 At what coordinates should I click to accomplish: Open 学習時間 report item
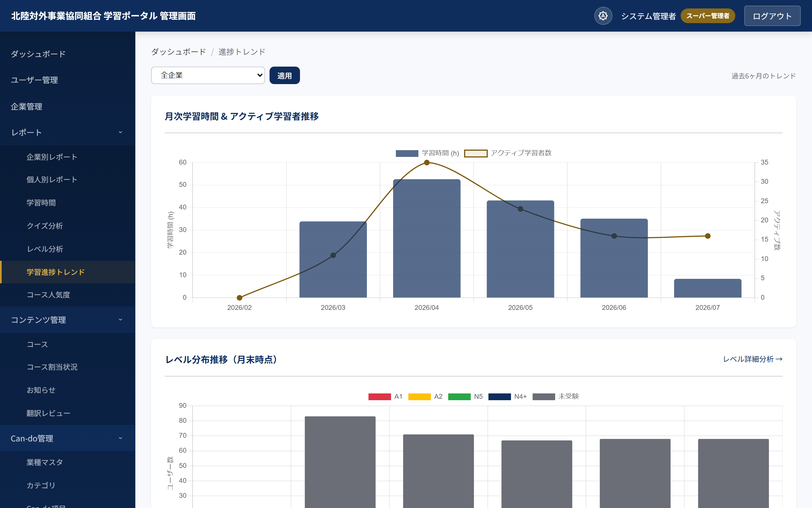pos(67,203)
